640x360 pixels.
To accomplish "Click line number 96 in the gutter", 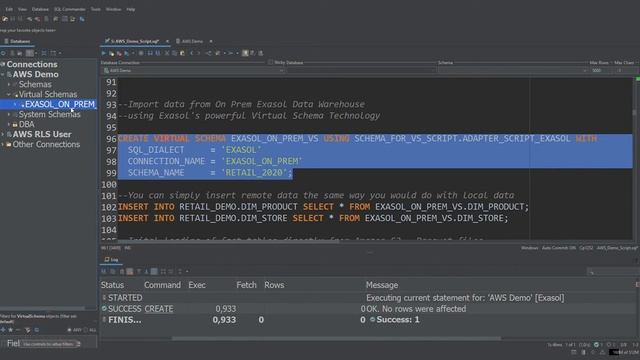I will (111, 139).
